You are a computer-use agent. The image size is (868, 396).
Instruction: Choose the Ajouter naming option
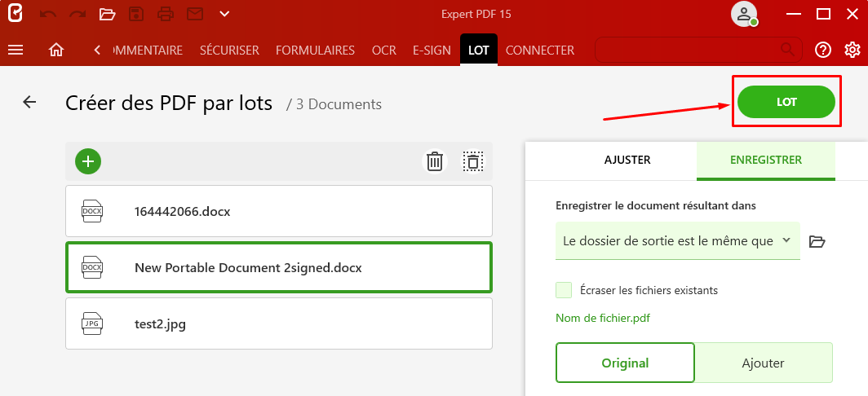[x=764, y=363]
